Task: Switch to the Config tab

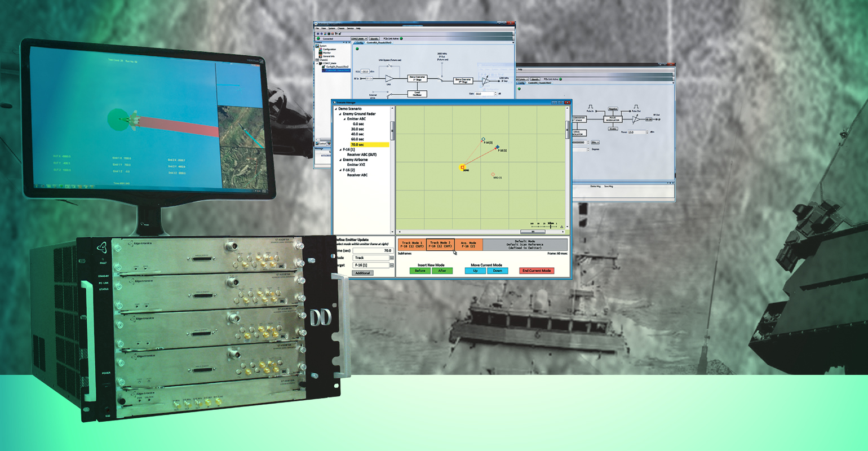Action: click(358, 43)
